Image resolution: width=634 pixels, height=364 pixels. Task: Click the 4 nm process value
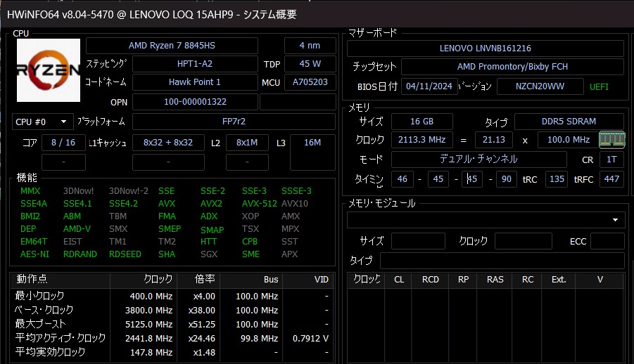pyautogui.click(x=310, y=45)
